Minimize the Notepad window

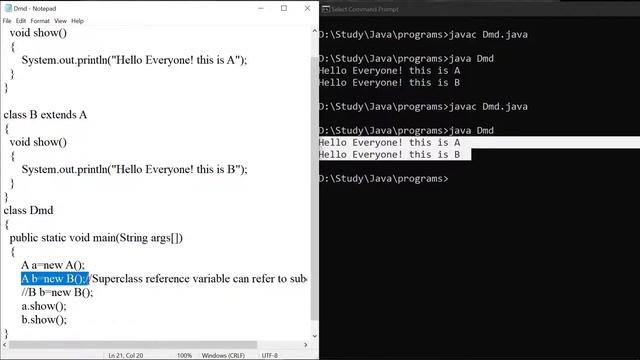pos(261,8)
